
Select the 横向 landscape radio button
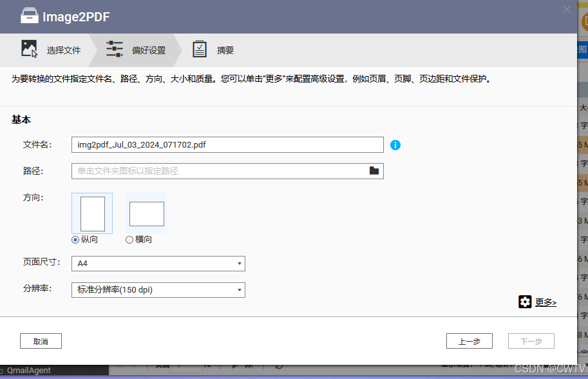pos(129,240)
